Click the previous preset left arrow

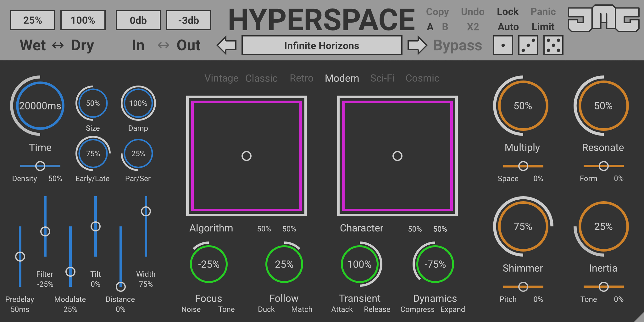click(227, 45)
